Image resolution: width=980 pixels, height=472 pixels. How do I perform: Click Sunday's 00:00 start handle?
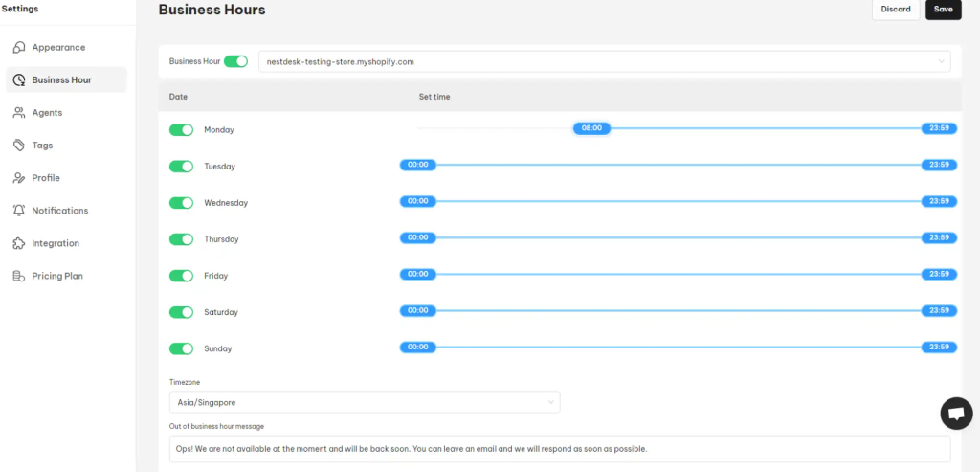tap(417, 347)
